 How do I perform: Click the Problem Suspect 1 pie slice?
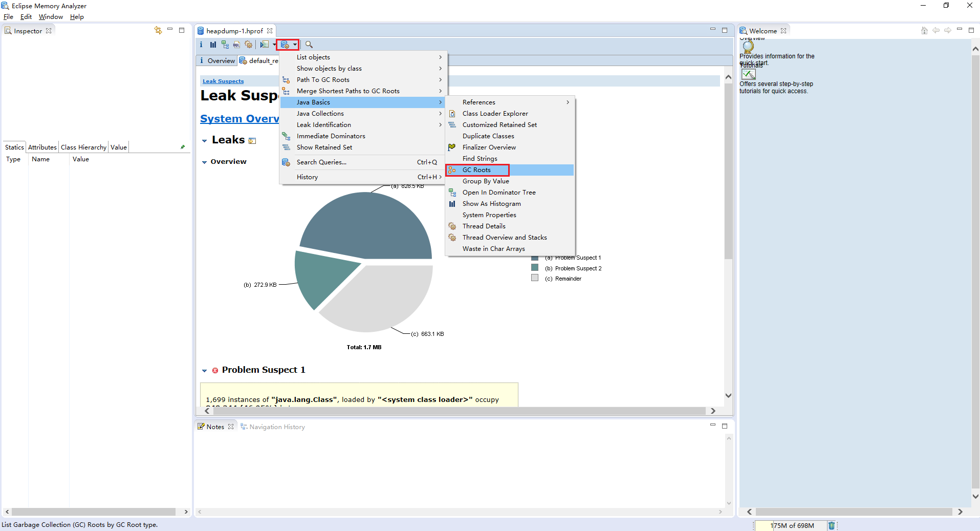click(x=366, y=225)
